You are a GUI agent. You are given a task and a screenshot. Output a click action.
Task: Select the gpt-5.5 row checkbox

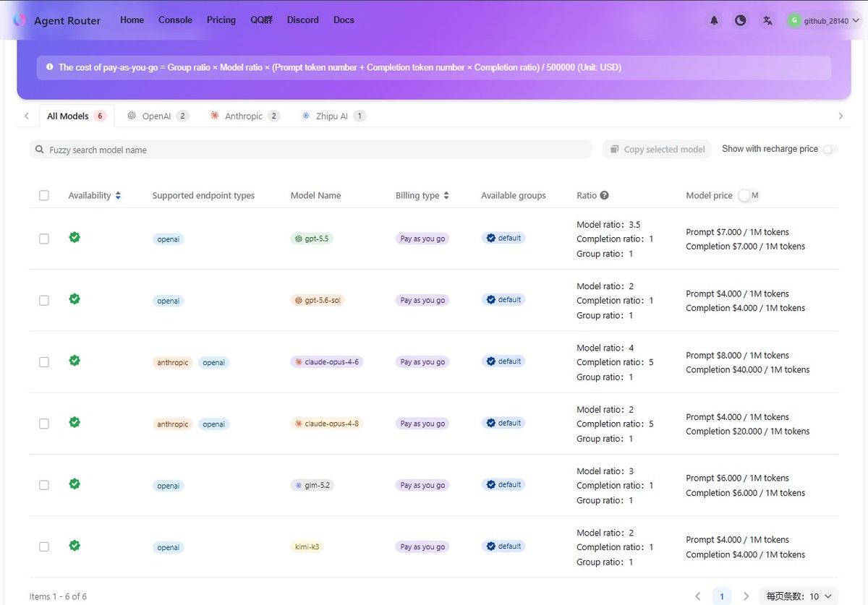click(44, 239)
